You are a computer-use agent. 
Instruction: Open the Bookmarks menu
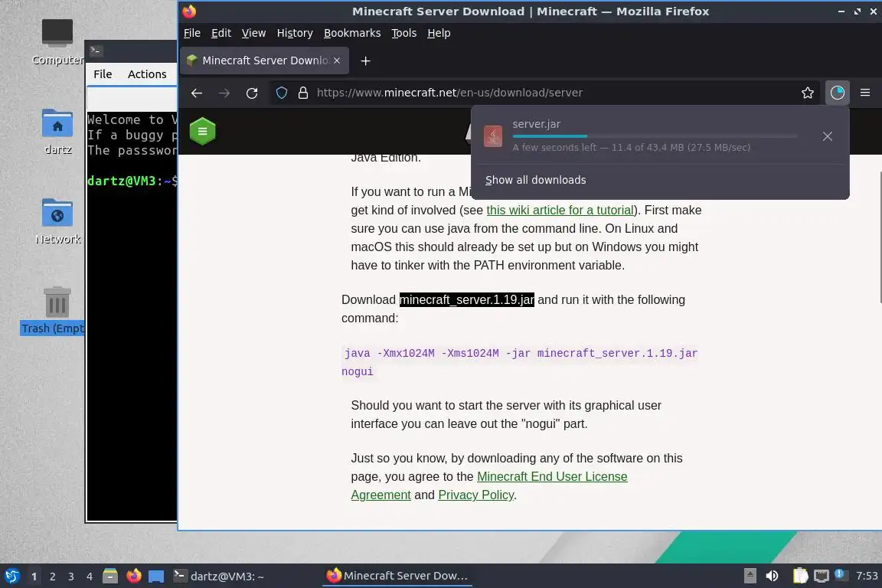click(352, 33)
